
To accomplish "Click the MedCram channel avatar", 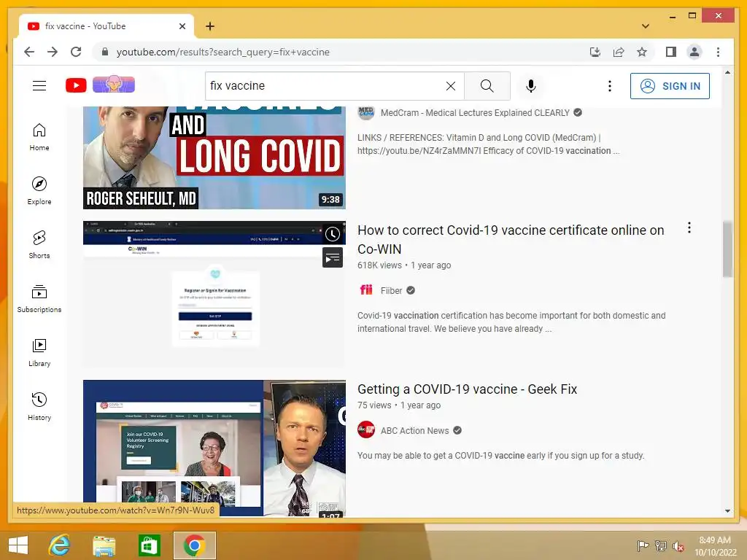I will 366,112.
